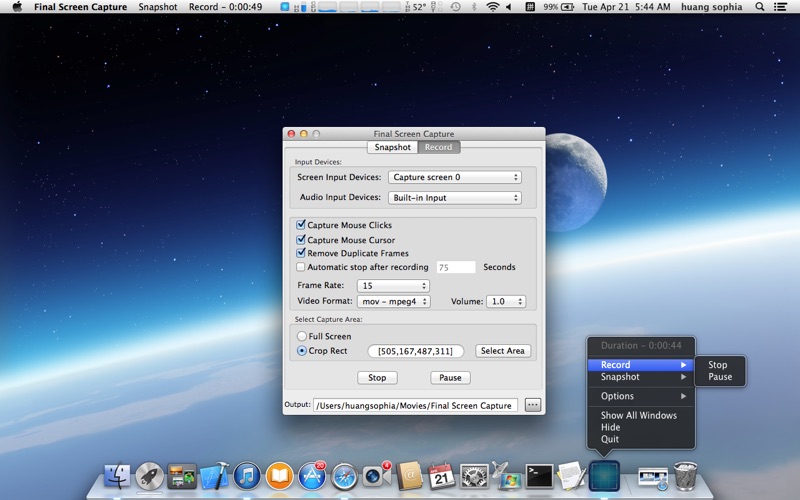Open Remote Desktop satellite icon in Dock
Viewport: 800px width, 500px height.
[506, 475]
